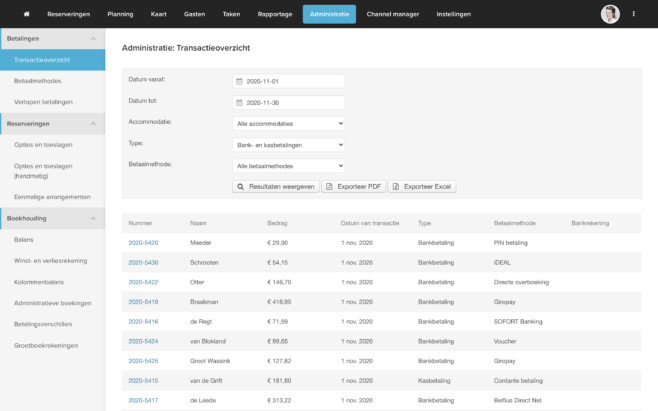658x411 pixels.
Task: Open the Betaalmethode dropdown
Action: click(288, 165)
